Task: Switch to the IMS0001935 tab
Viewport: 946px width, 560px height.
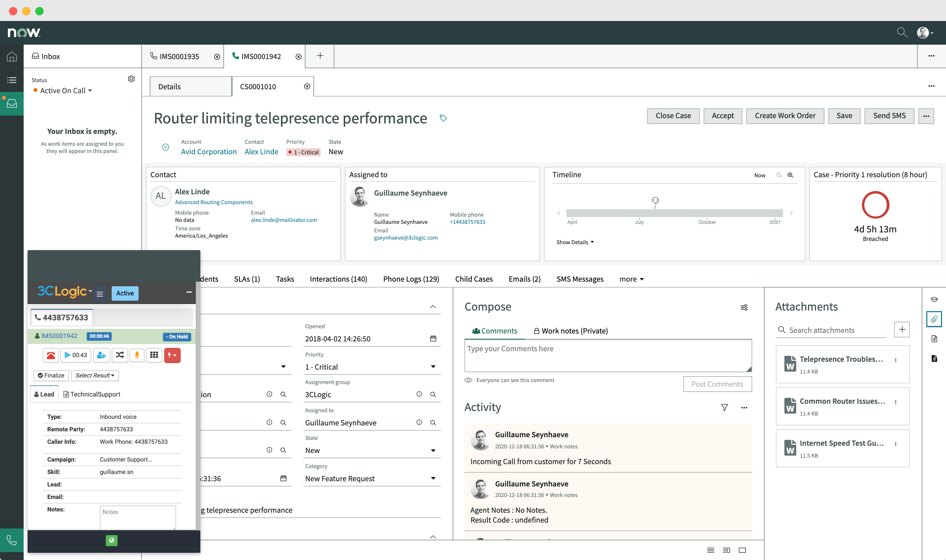Action: coord(179,56)
